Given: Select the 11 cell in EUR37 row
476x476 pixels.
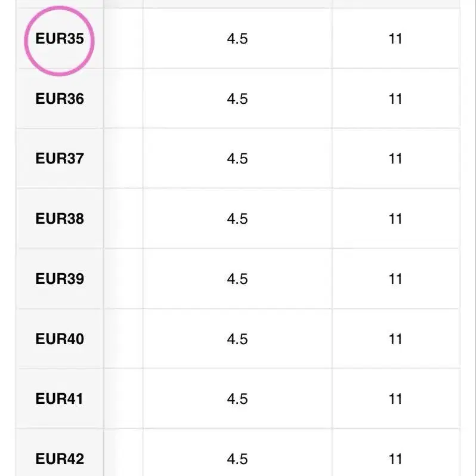Looking at the screenshot, I should click(x=395, y=159).
